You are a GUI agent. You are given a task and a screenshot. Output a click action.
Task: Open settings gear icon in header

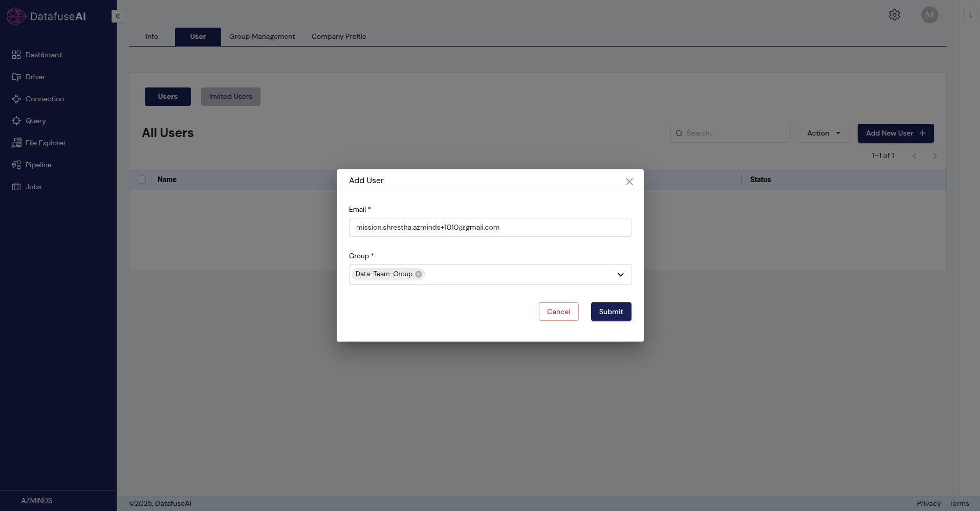coord(894,15)
